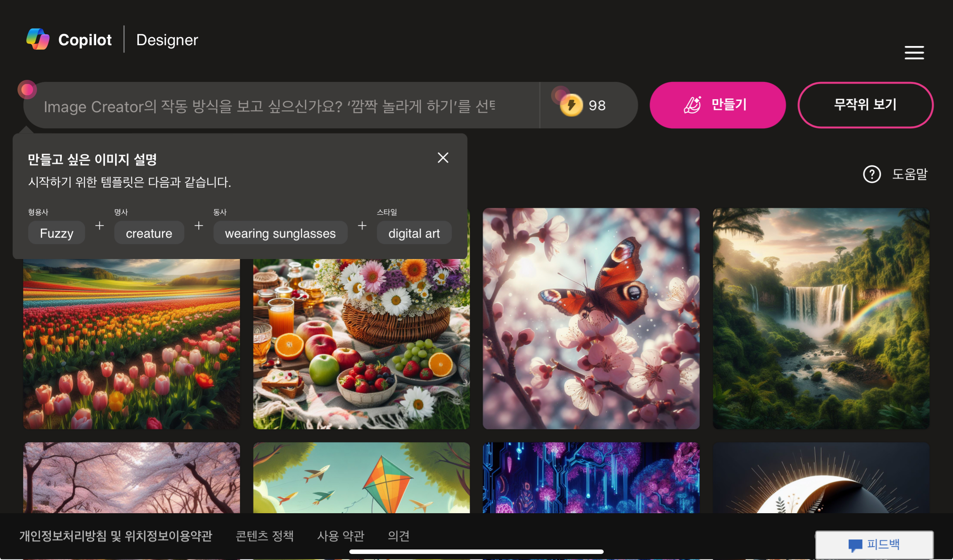Select the creature noun chip

(x=149, y=233)
